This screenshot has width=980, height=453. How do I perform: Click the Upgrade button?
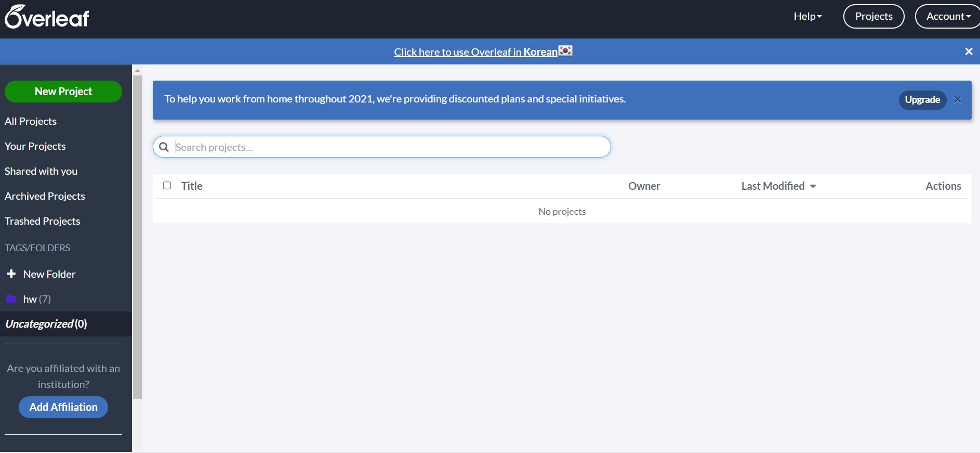click(922, 100)
